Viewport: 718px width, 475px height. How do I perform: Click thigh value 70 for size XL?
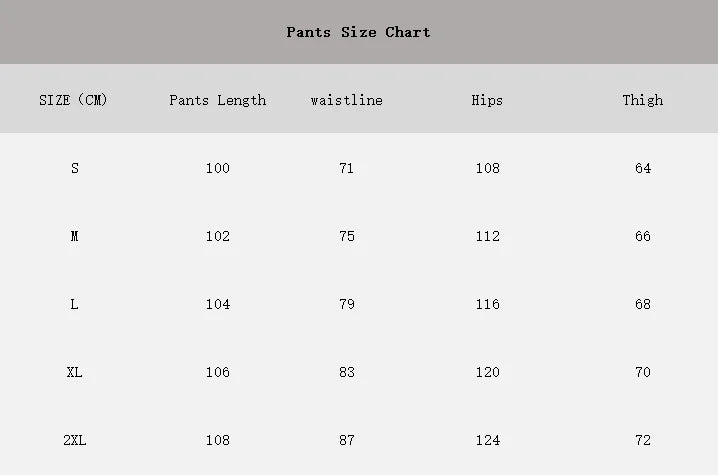click(643, 372)
